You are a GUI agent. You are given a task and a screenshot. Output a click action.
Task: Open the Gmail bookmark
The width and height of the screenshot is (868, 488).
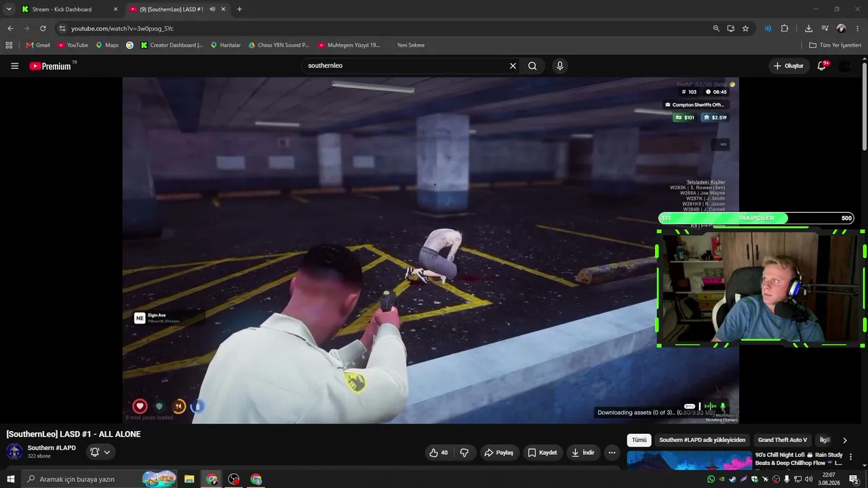[x=38, y=45]
